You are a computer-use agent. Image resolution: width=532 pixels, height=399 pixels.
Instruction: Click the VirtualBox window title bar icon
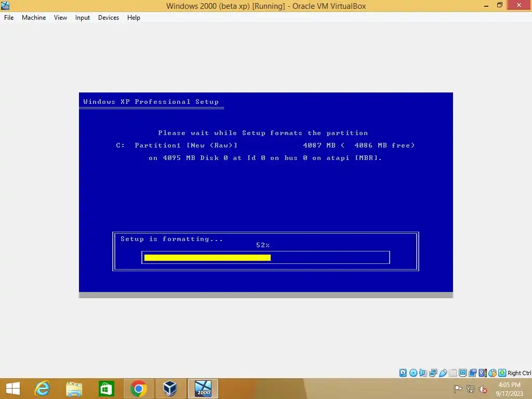tap(5, 5)
